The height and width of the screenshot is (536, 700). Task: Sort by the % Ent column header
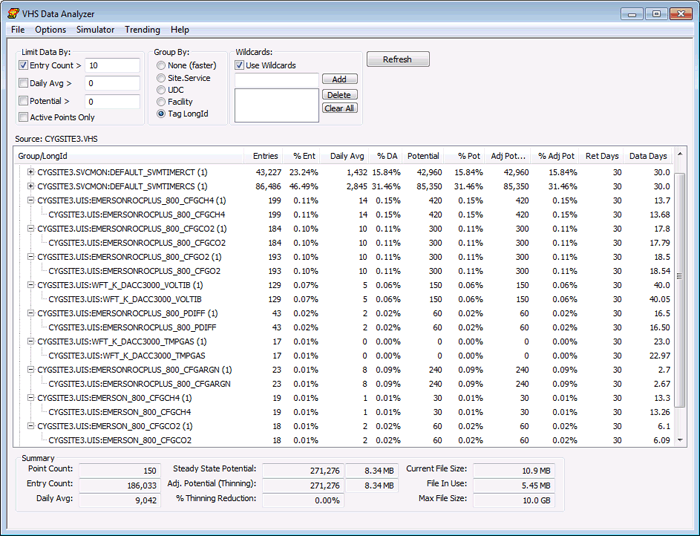point(301,156)
